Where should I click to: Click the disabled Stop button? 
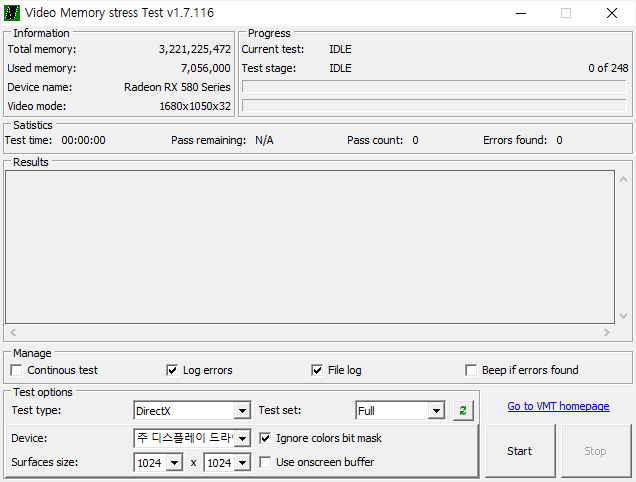595,451
